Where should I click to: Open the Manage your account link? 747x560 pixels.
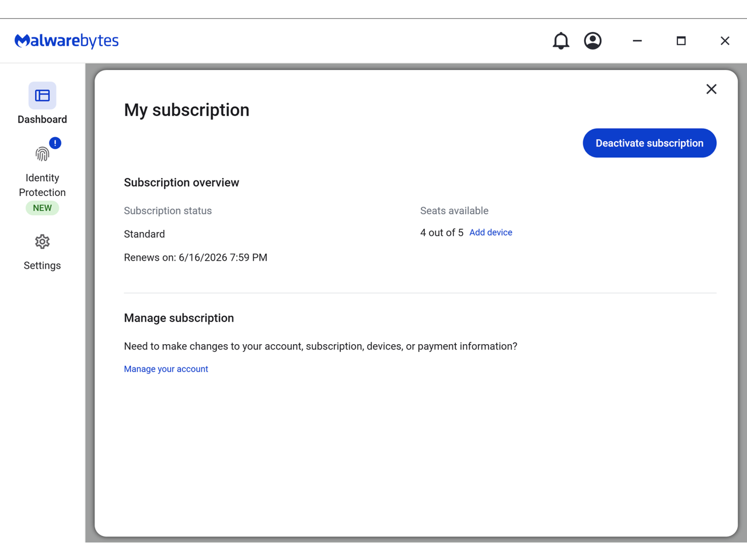point(166,369)
